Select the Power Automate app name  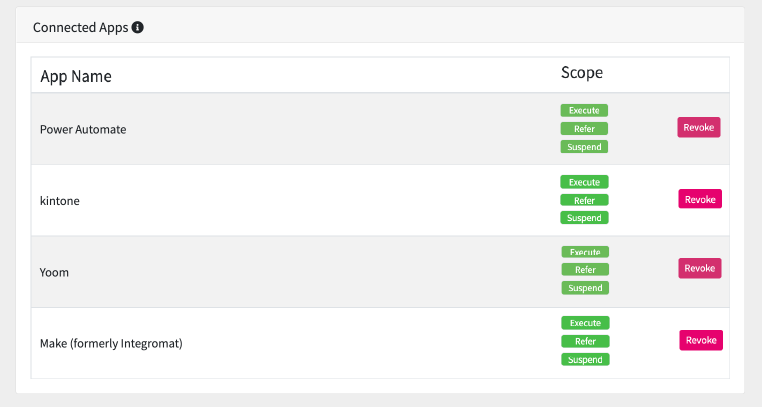83,129
